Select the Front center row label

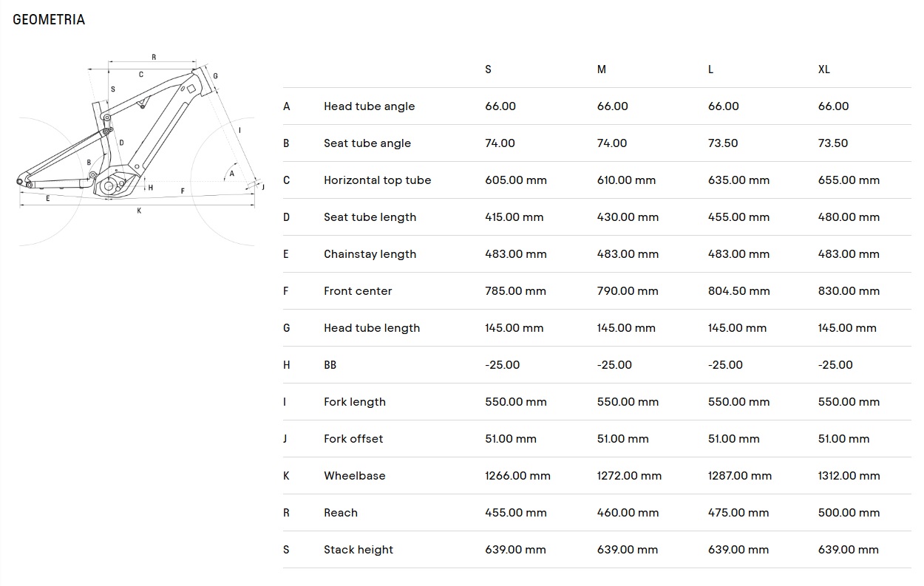click(x=358, y=291)
